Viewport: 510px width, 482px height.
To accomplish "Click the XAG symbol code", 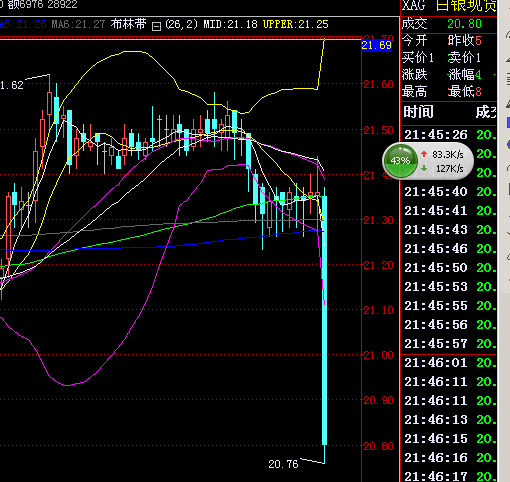I will click(414, 6).
